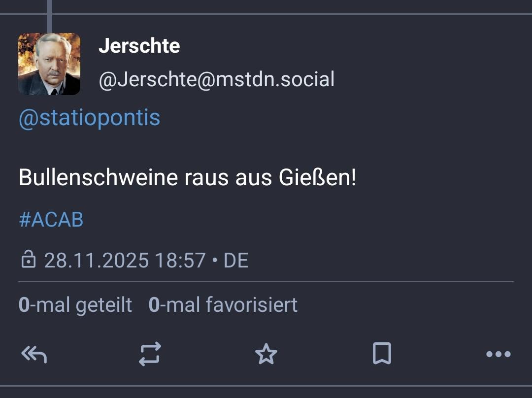Click the lock visibility icon beside the date

click(29, 259)
